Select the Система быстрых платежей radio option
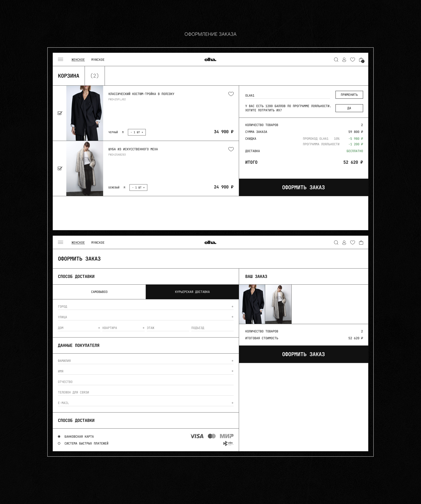Screen dimensions: 421x504 click(59, 443)
